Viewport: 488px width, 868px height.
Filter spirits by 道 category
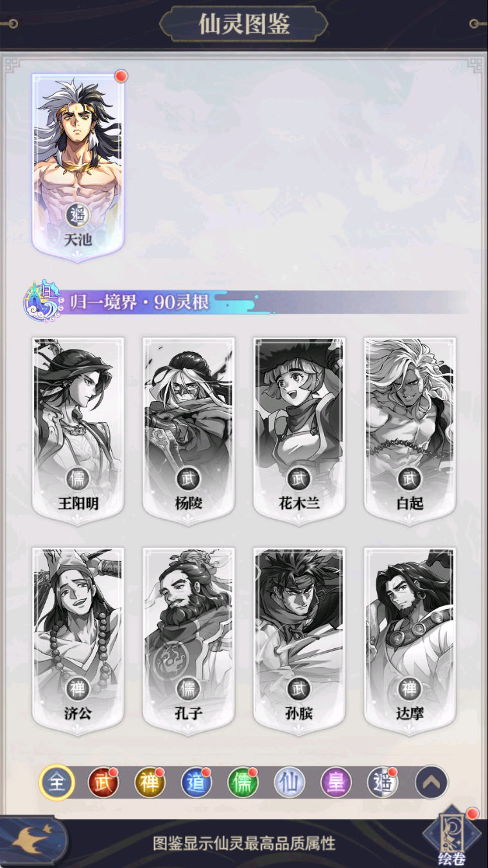(x=196, y=783)
